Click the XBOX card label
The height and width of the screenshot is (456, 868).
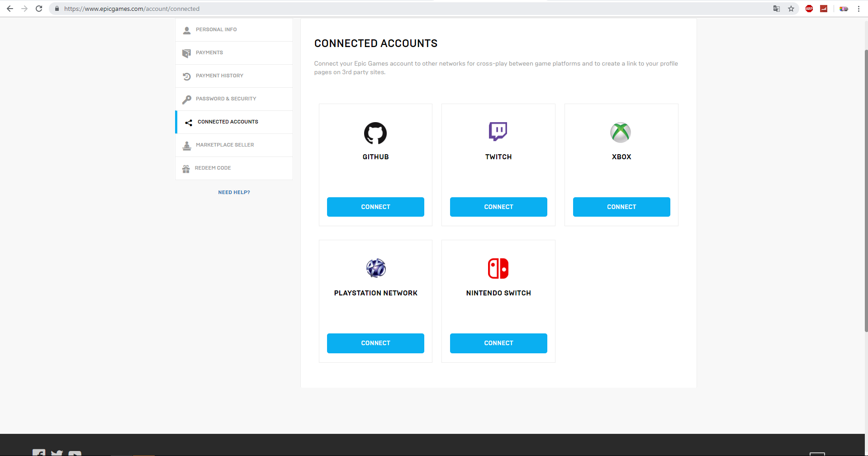(621, 157)
